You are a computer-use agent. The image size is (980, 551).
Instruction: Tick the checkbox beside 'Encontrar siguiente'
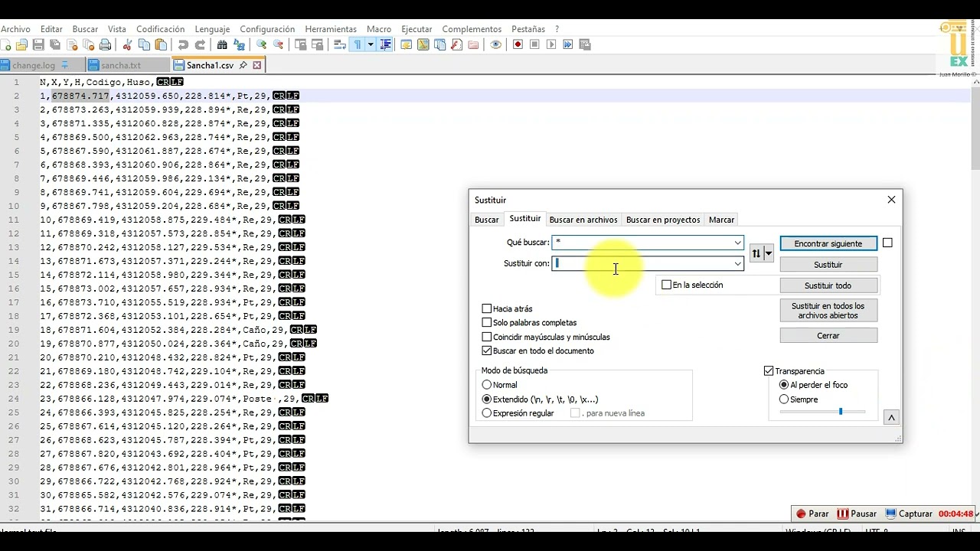tap(887, 243)
